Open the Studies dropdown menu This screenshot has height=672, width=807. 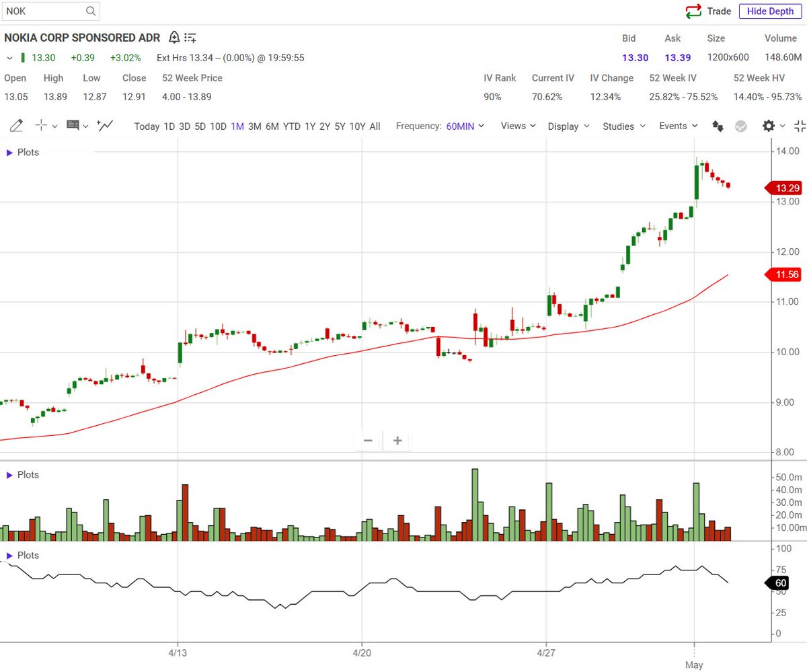pos(624,126)
